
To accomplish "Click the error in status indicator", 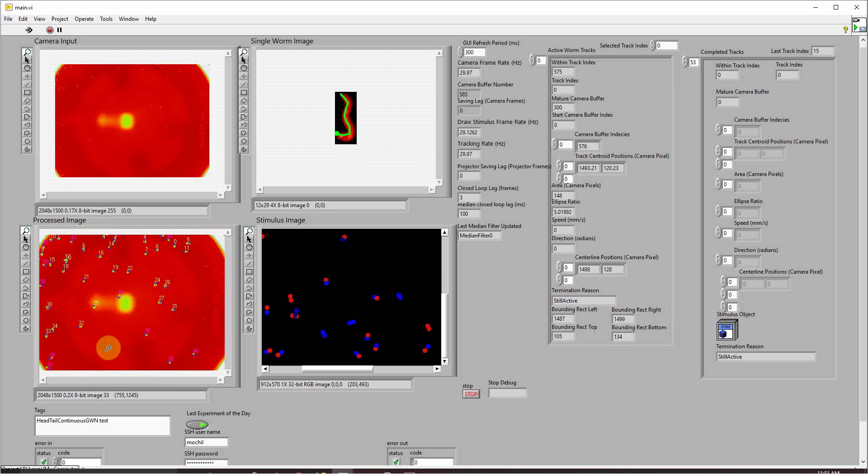I will (x=43, y=462).
